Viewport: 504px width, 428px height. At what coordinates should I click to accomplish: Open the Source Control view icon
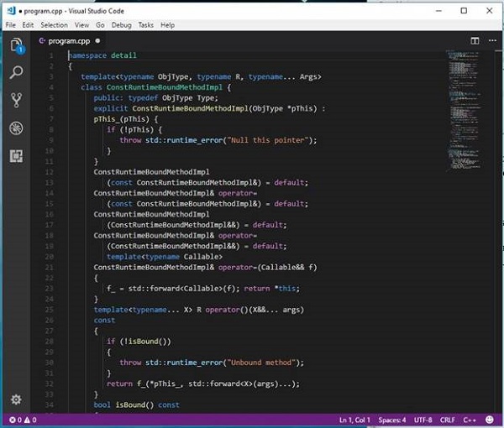click(16, 101)
